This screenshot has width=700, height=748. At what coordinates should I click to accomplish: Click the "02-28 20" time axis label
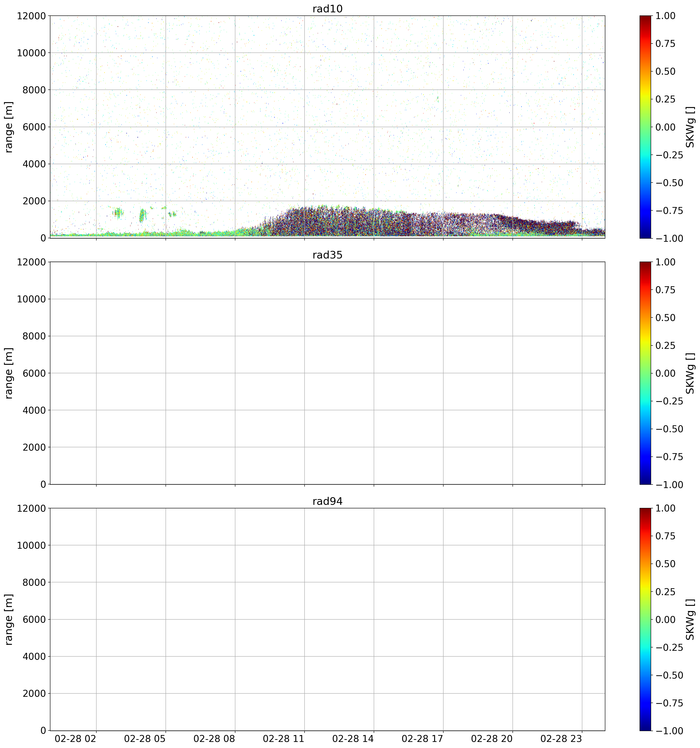click(492, 739)
